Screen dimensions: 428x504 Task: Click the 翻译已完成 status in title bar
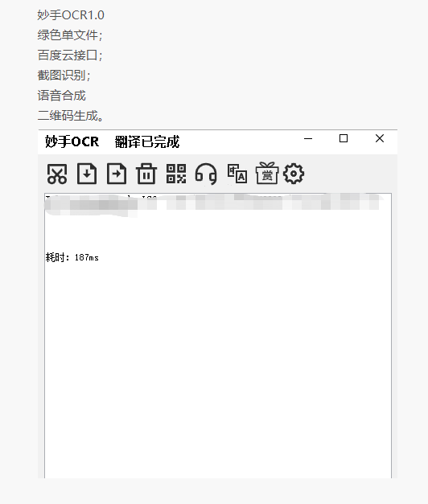(x=147, y=141)
